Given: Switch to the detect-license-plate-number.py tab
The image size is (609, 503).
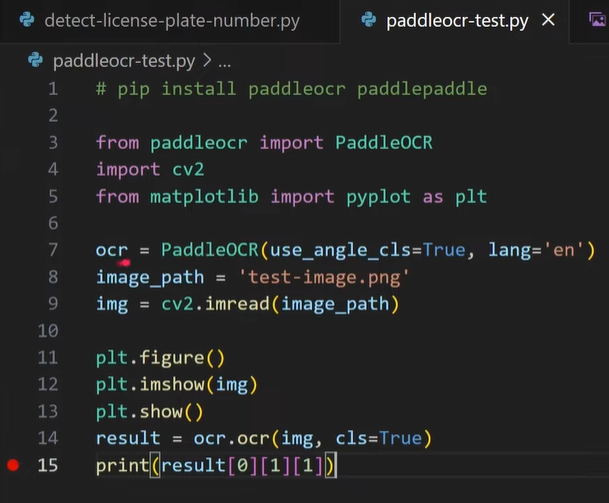Looking at the screenshot, I should pyautogui.click(x=169, y=21).
